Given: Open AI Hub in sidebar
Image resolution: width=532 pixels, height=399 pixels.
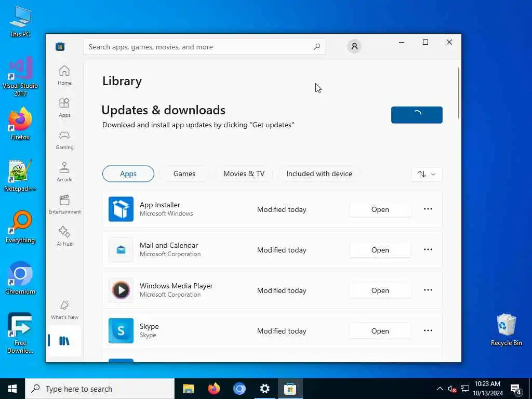Looking at the screenshot, I should click(x=64, y=236).
